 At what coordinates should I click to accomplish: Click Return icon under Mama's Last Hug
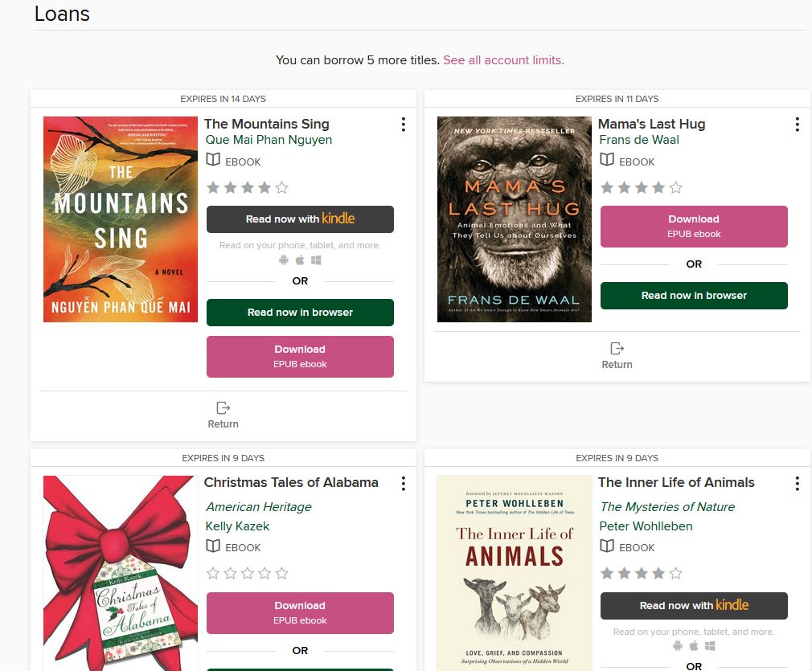(x=617, y=349)
